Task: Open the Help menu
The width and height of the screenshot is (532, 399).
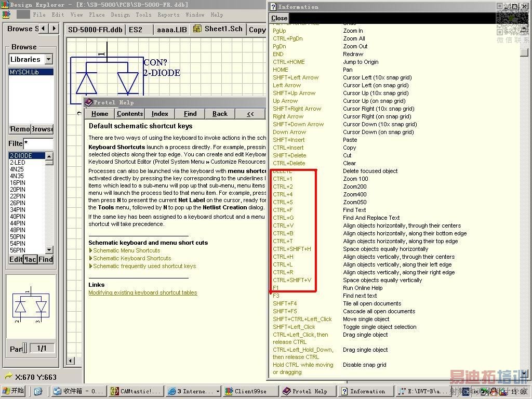Action: coord(217,15)
